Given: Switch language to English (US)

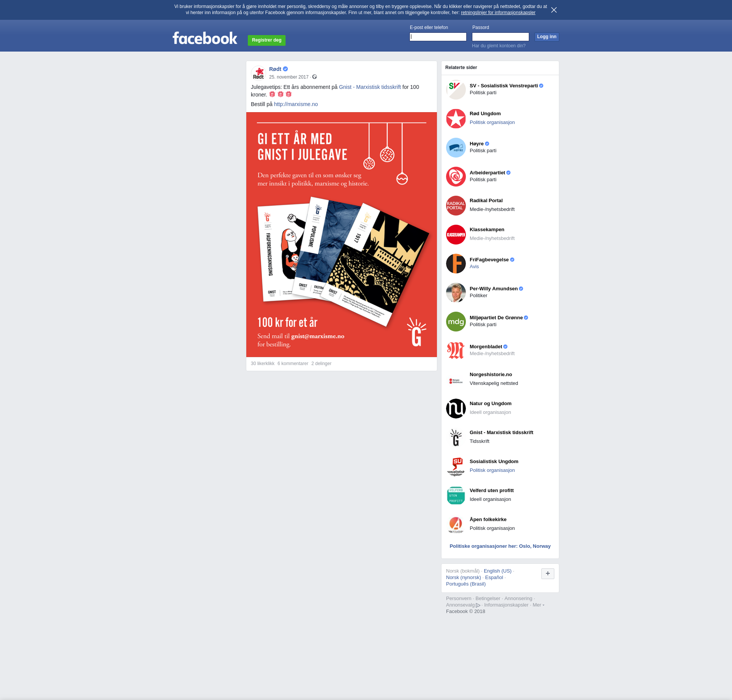Looking at the screenshot, I should point(498,571).
